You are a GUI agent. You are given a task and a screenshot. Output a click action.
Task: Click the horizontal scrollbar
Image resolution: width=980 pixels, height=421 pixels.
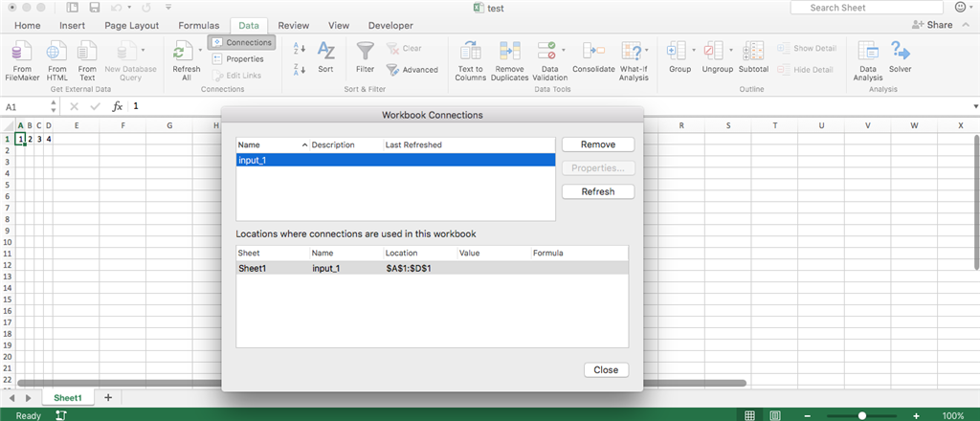[x=382, y=383]
